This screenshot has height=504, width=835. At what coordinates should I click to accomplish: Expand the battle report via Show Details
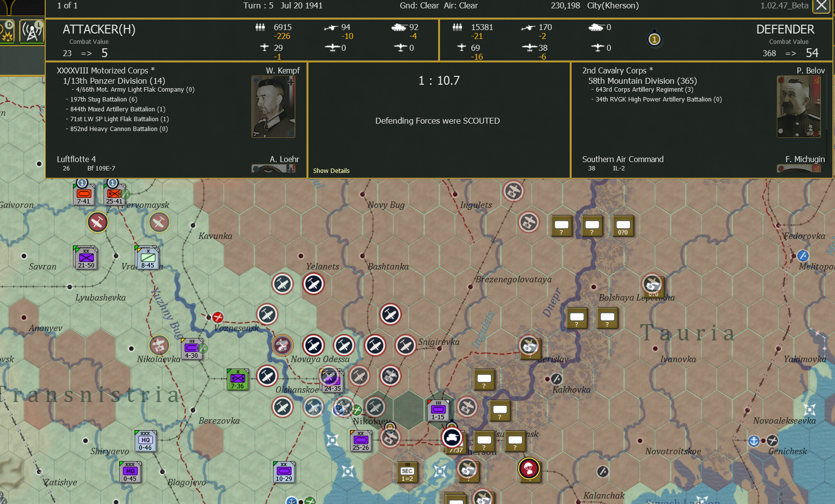331,170
